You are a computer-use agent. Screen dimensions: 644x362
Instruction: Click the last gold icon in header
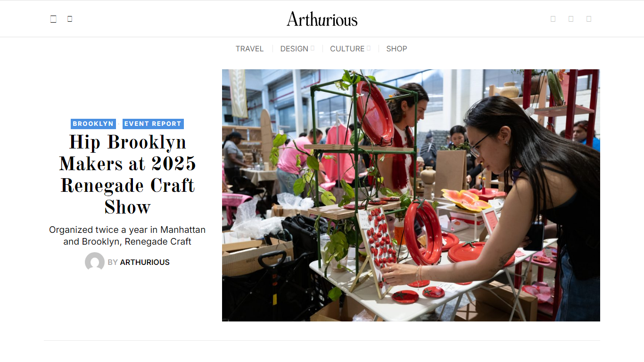click(589, 19)
